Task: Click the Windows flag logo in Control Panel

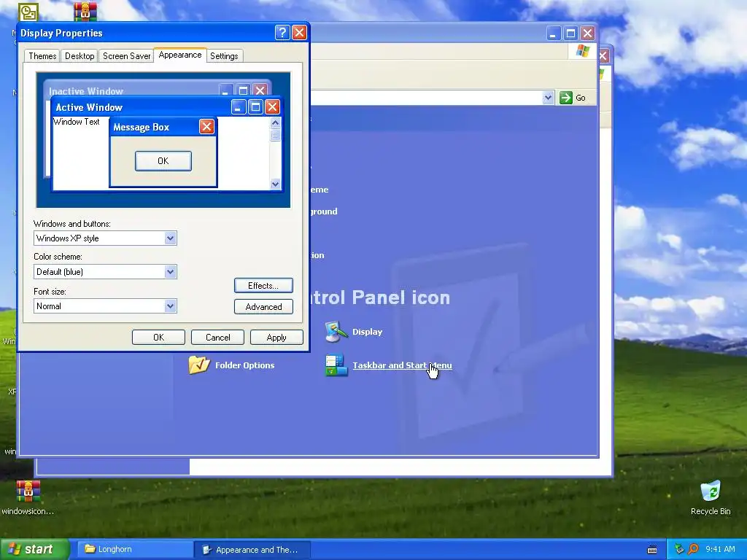Action: click(x=583, y=51)
